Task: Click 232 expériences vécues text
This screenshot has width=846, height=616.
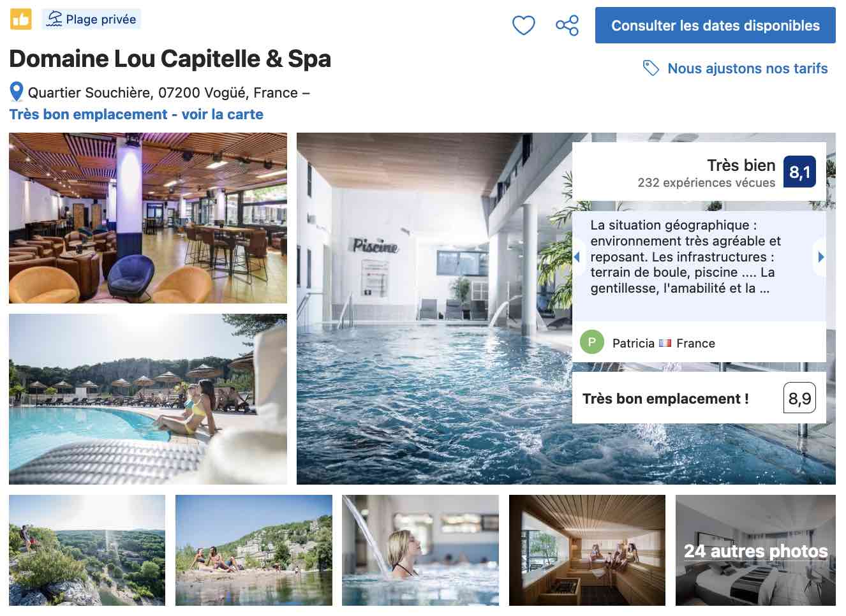Action: pyautogui.click(x=706, y=183)
